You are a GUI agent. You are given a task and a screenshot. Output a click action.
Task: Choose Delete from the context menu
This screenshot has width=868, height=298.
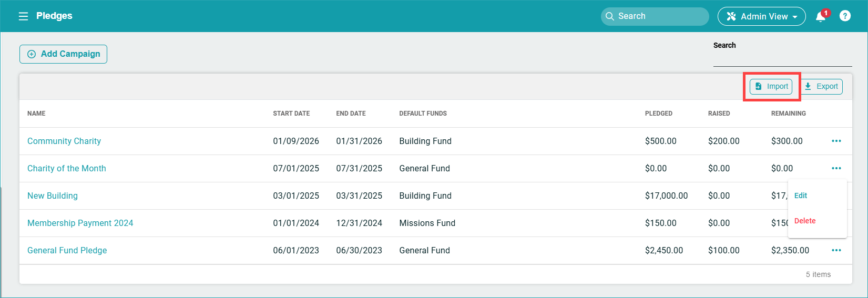click(x=805, y=221)
